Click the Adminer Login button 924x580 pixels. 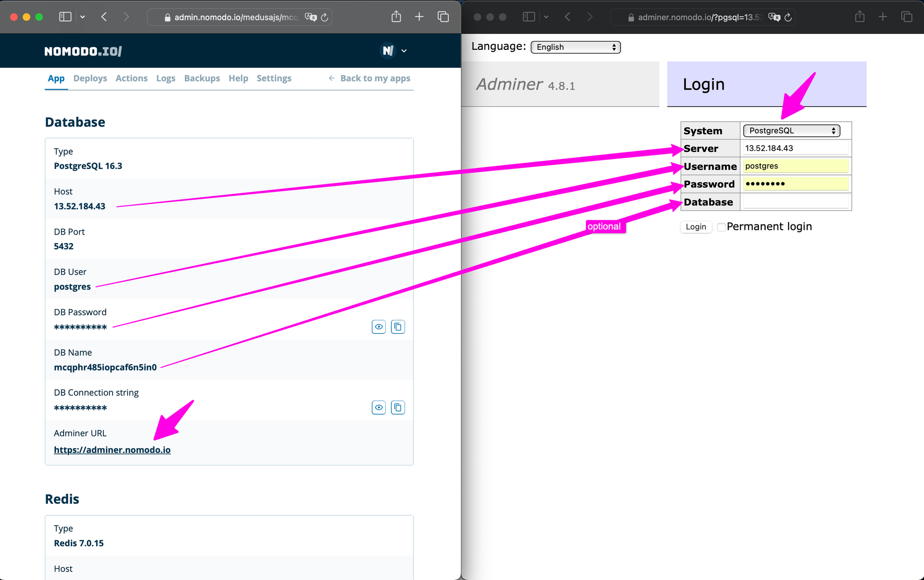[696, 227]
